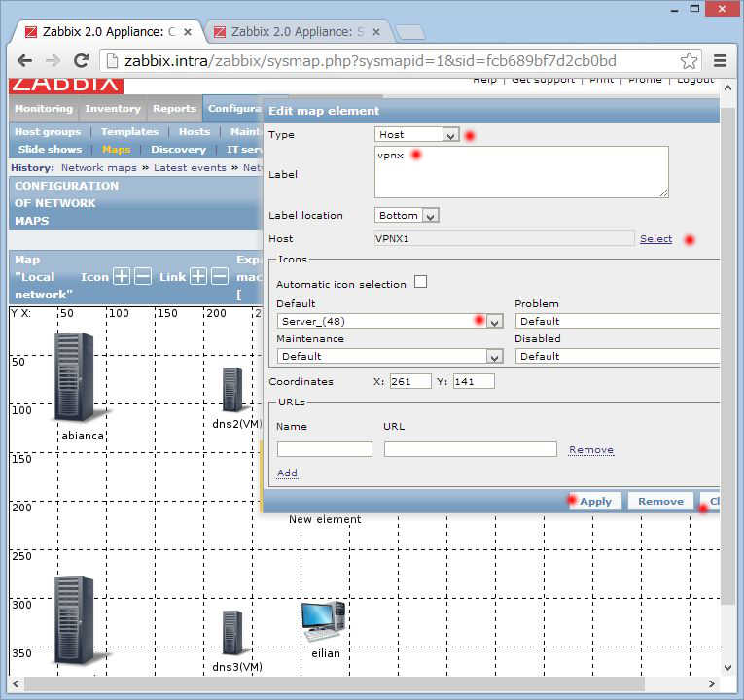The height and width of the screenshot is (700, 744).
Task: Click the browser back arrow
Action: [24, 60]
